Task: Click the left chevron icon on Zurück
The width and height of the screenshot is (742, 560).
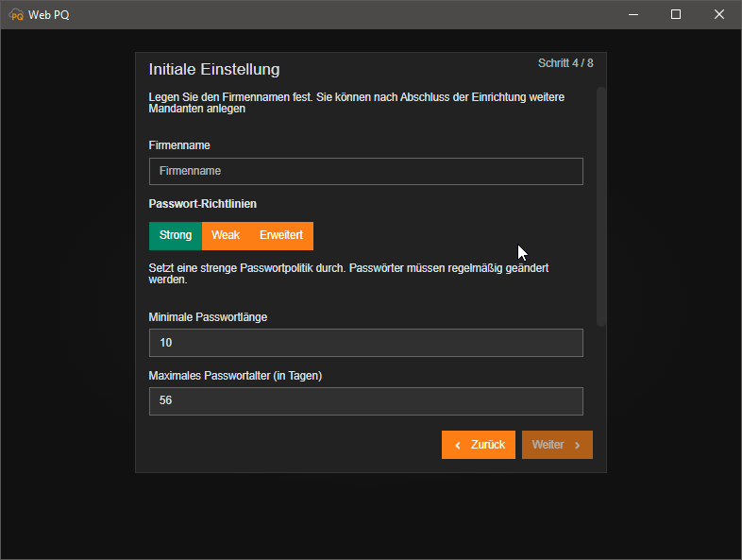Action: coord(458,445)
